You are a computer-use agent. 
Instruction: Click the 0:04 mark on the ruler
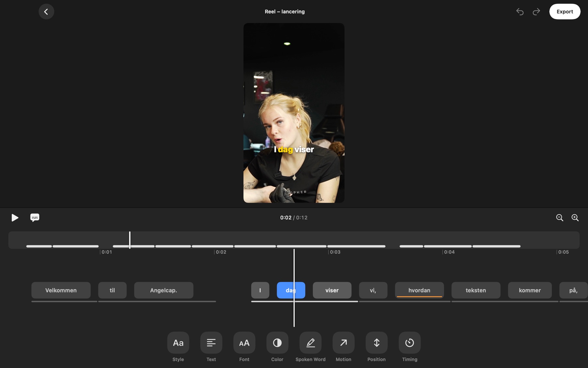tap(449, 252)
